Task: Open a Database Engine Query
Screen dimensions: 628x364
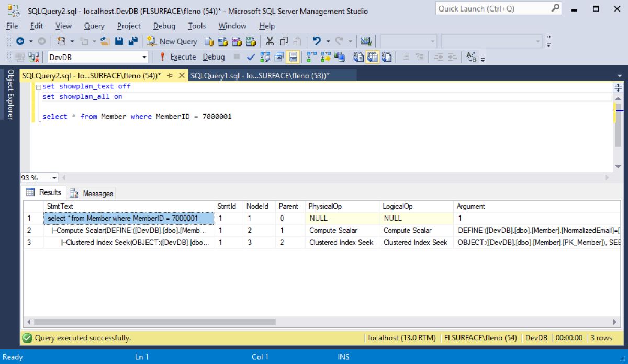Action: coord(209,41)
